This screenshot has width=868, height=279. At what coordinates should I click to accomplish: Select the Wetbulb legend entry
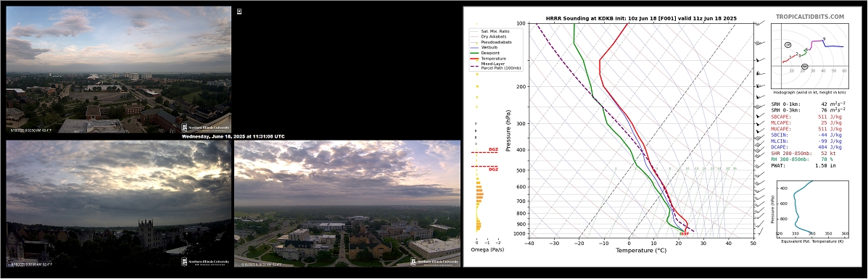coord(484,47)
